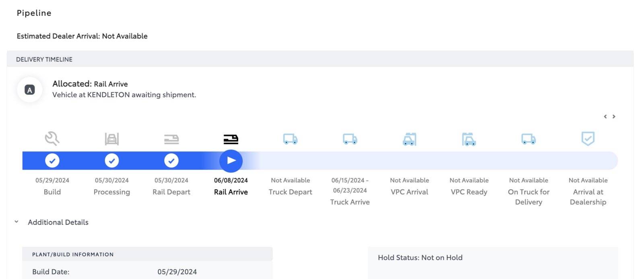
Task: Click the Processing vehicle lift icon
Action: (111, 139)
